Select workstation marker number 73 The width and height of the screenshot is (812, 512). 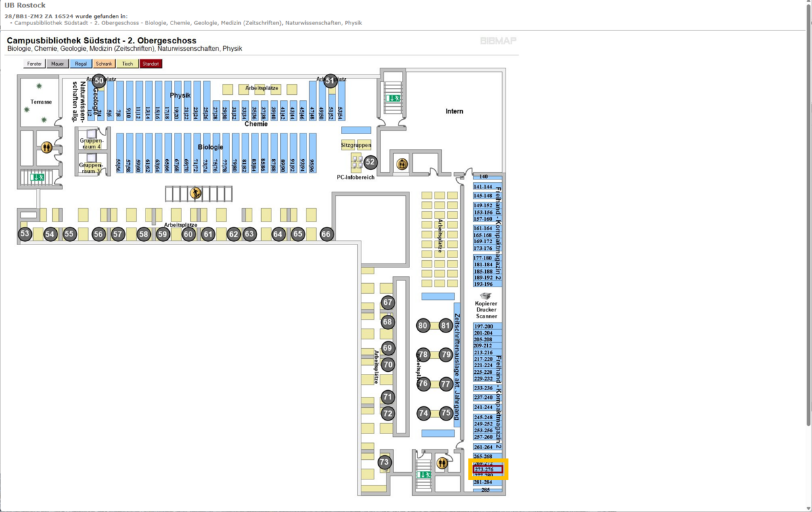coord(384,463)
